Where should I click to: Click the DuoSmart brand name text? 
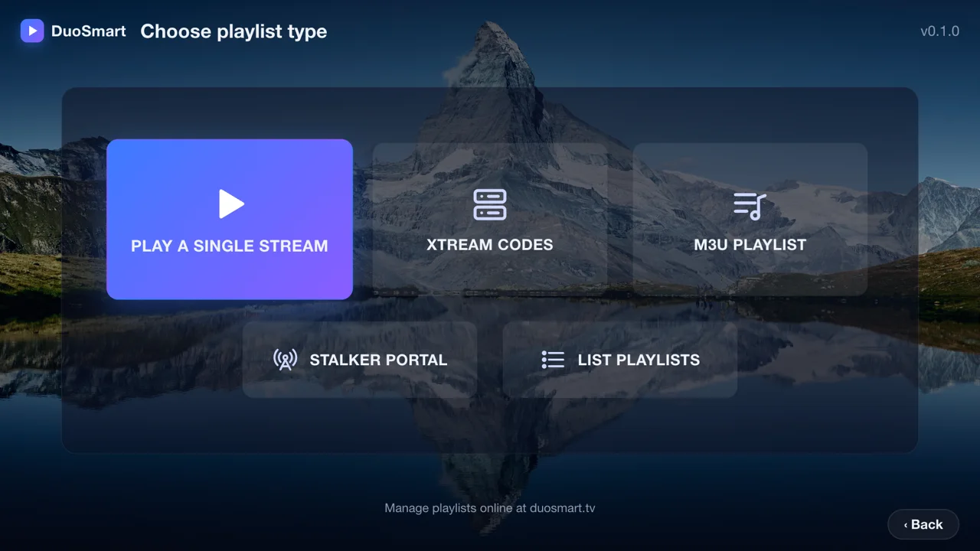[88, 31]
